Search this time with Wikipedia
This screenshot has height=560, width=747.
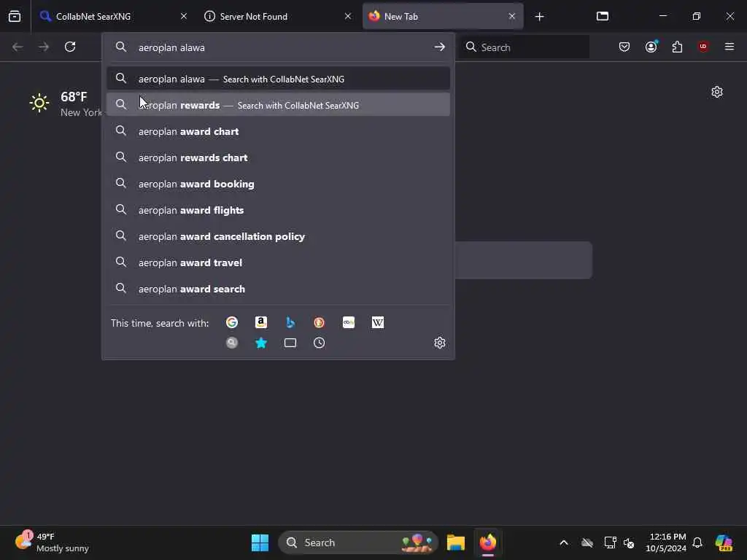378,322
